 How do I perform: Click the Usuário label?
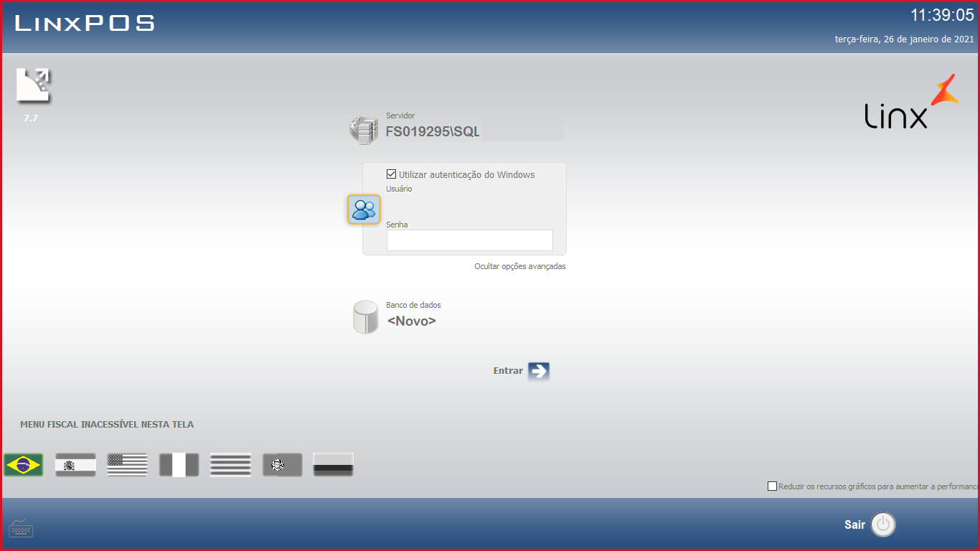(399, 189)
